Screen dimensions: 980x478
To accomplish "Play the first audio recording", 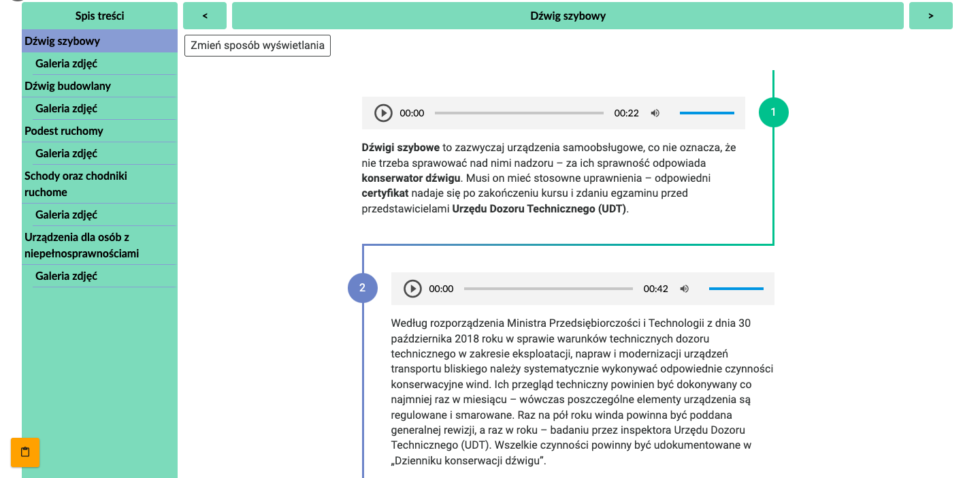I will click(383, 113).
